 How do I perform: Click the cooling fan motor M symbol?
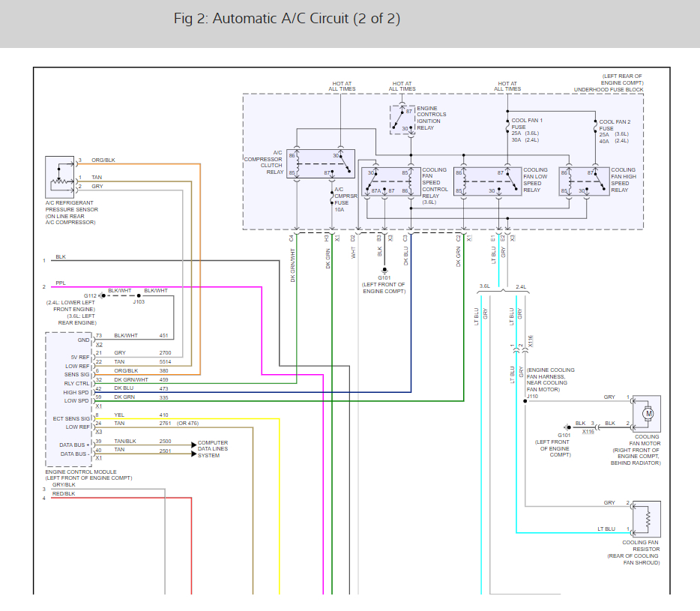(648, 414)
